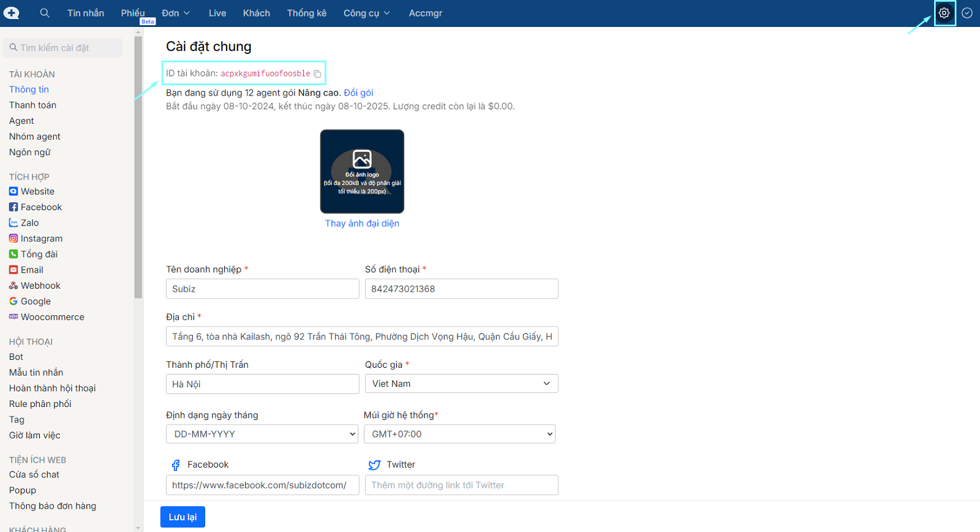Viewport: 980px width, 532px height.
Task: Expand the Đơn menu in navbar
Action: click(176, 13)
